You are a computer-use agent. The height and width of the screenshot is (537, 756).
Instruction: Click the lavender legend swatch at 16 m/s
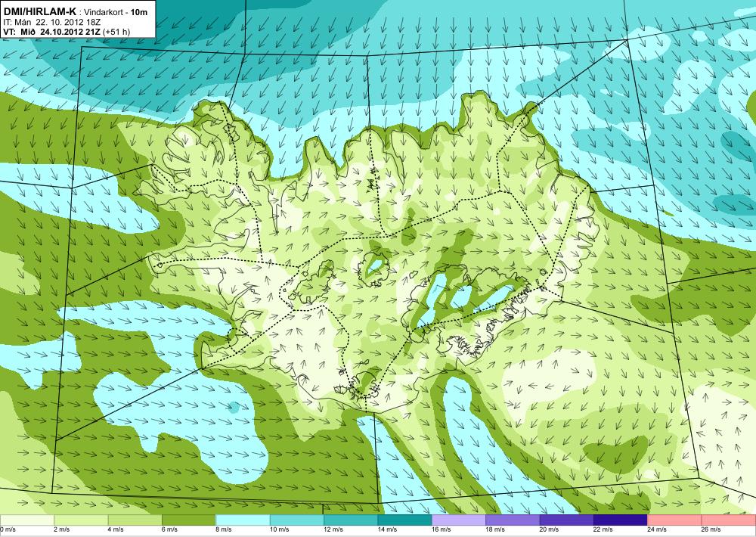(x=459, y=520)
